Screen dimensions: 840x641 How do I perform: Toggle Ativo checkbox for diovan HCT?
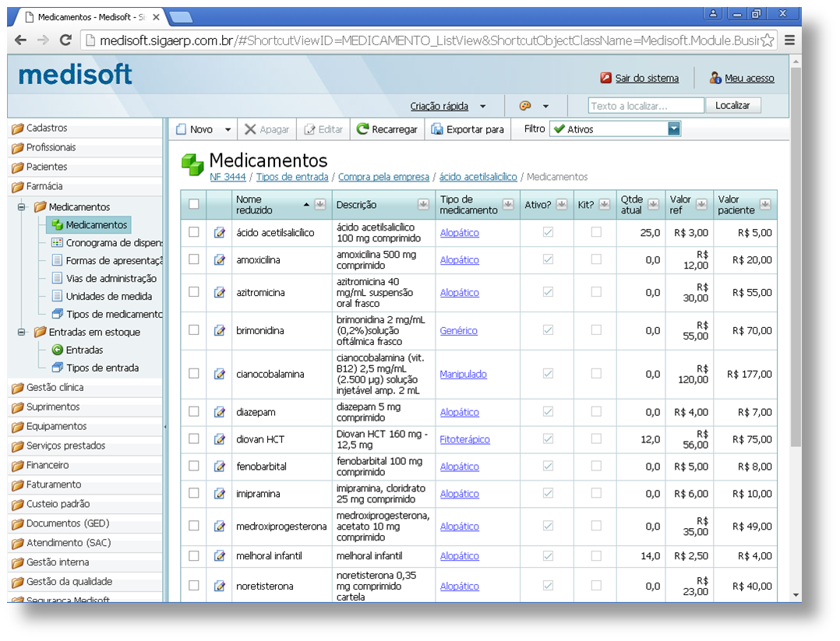click(548, 438)
